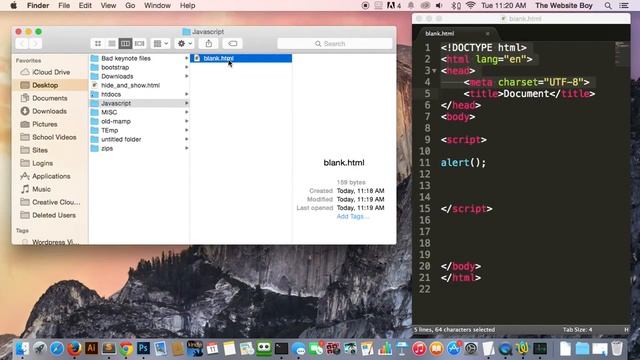This screenshot has width=640, height=360.
Task: Open Pictures in Finder sidebar
Action: coord(45,124)
